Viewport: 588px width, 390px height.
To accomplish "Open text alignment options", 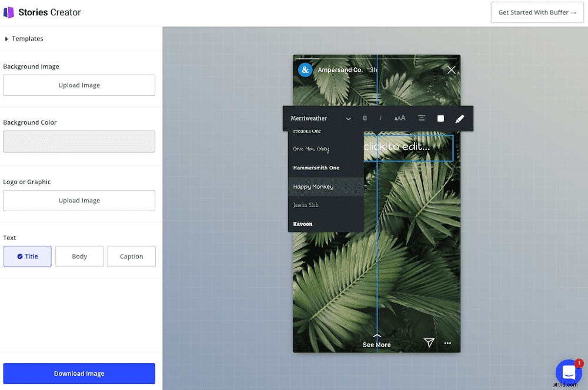I will (422, 118).
